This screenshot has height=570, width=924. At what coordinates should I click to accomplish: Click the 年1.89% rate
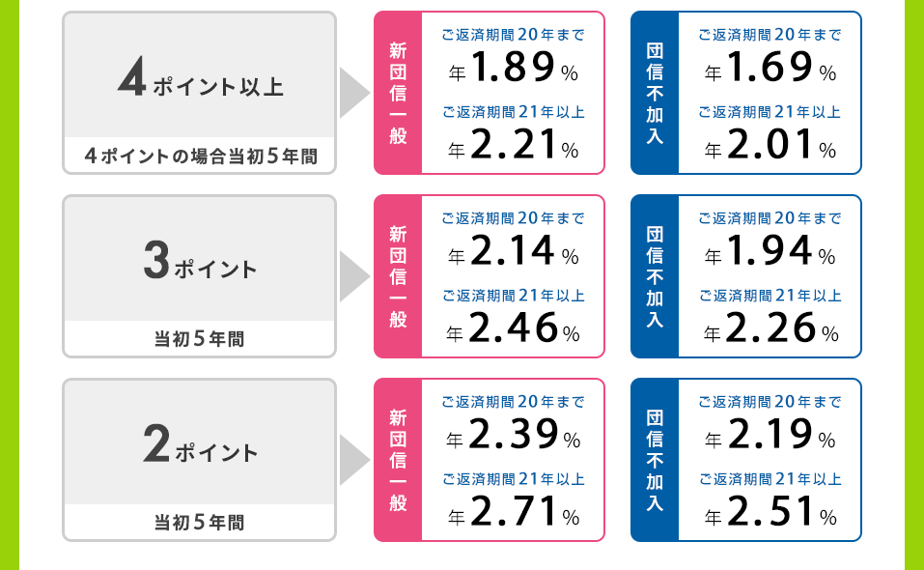pos(514,67)
